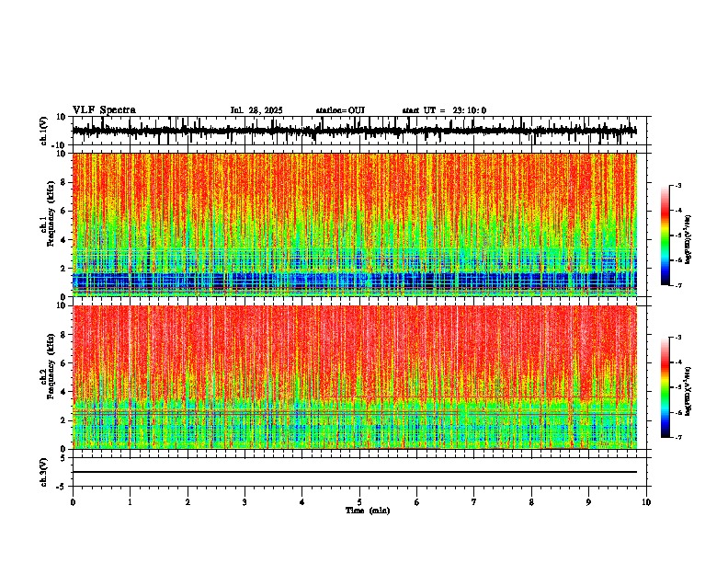Screen dimensions: 728x563
Task: Click the '-3' label on ch.2 colorbar
Action: click(x=677, y=338)
